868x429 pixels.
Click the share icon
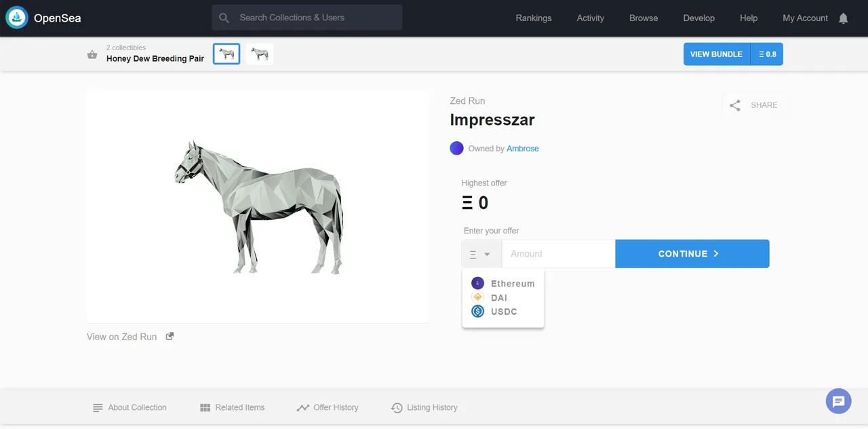(x=735, y=105)
